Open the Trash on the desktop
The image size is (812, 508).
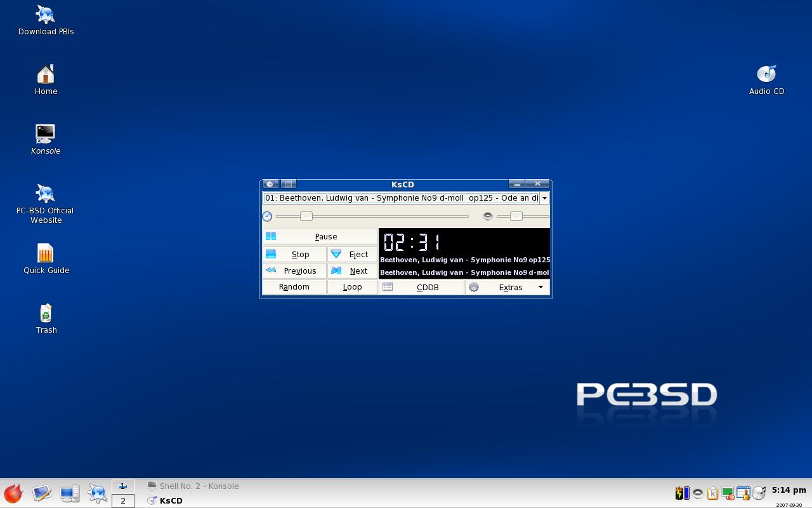click(x=46, y=319)
